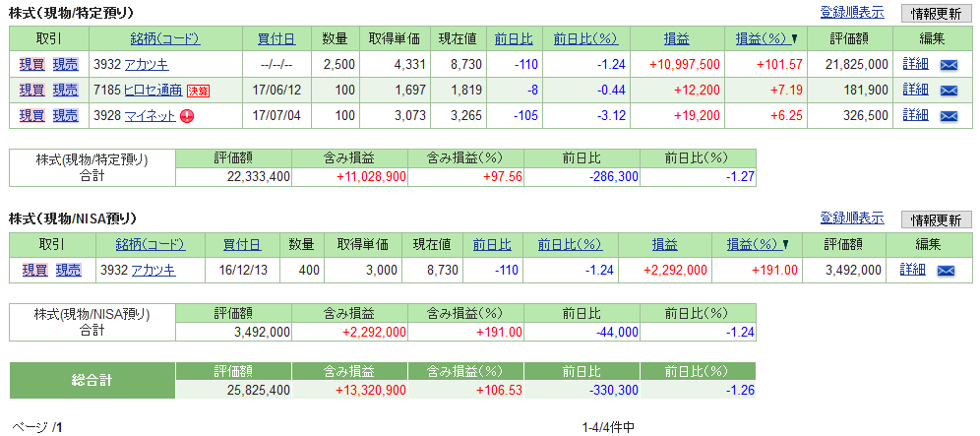The image size is (980, 436).
Task: Click red warning icon beside マイネット
Action: [x=186, y=116]
